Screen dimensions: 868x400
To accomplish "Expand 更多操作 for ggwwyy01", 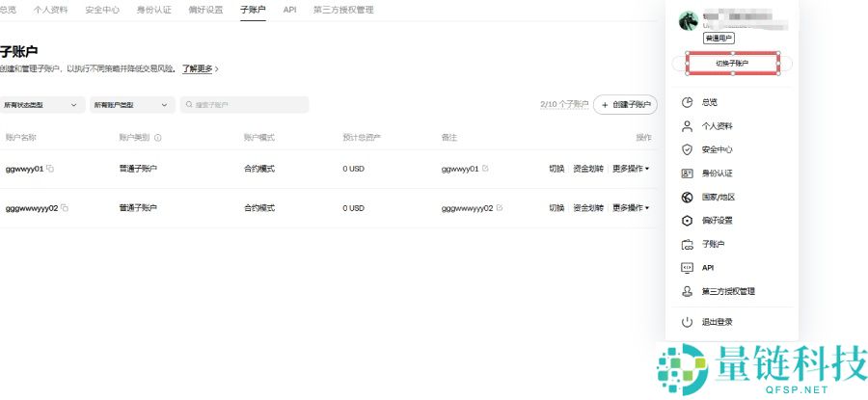I will 631,169.
